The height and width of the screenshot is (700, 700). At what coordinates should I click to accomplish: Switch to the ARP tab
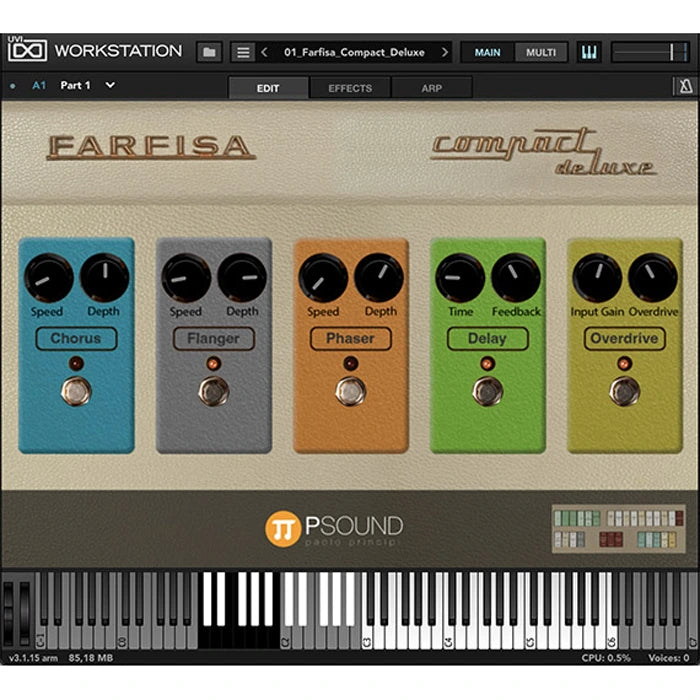(x=432, y=88)
